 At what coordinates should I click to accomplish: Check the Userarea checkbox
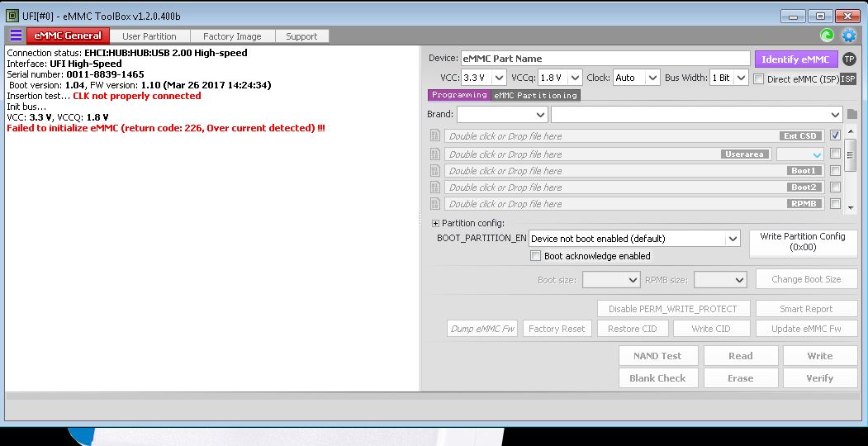[x=835, y=154]
